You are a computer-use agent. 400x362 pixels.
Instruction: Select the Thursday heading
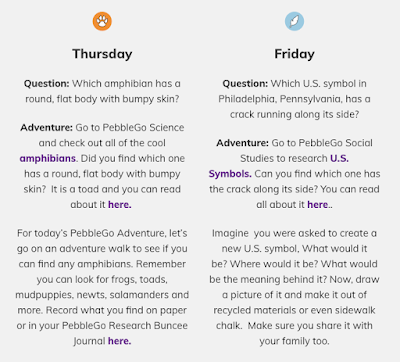coord(102,54)
